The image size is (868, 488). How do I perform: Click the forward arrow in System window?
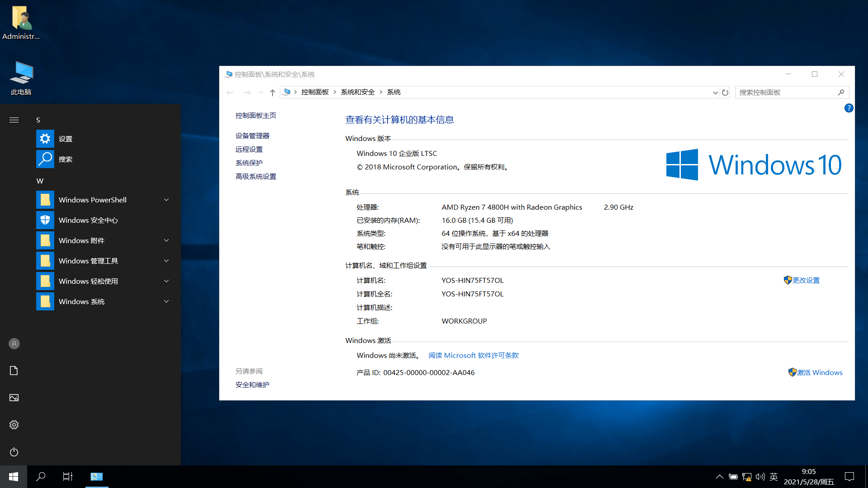click(x=247, y=92)
